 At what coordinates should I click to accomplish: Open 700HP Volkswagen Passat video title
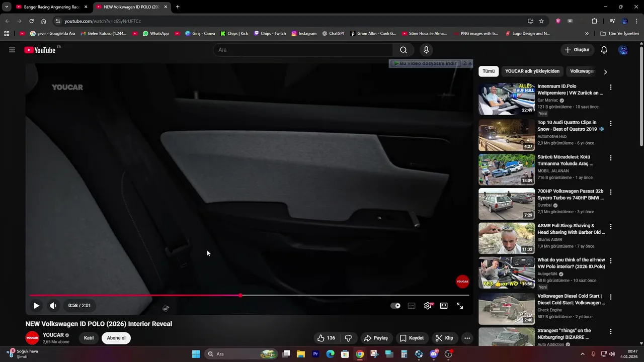(x=571, y=195)
